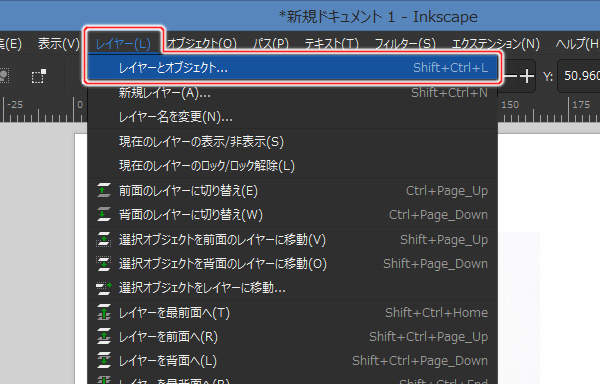This screenshot has width=600, height=384.
Task: Open the レイヤー(L) menu
Action: click(x=123, y=44)
